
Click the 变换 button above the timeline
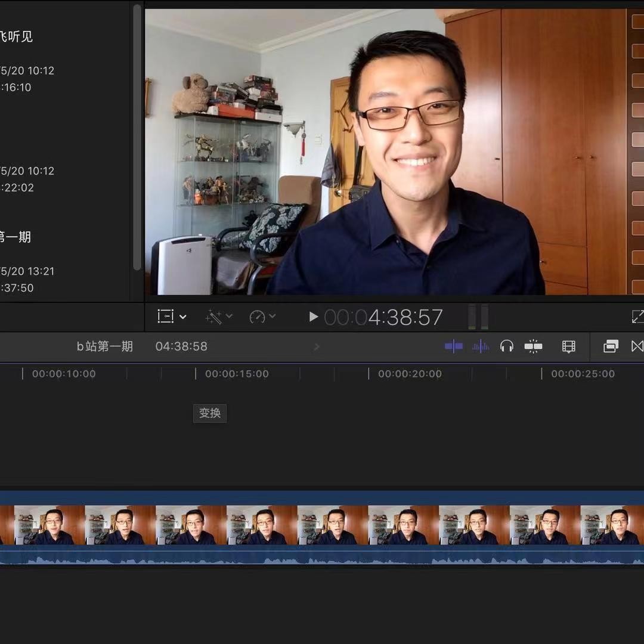pyautogui.click(x=209, y=413)
